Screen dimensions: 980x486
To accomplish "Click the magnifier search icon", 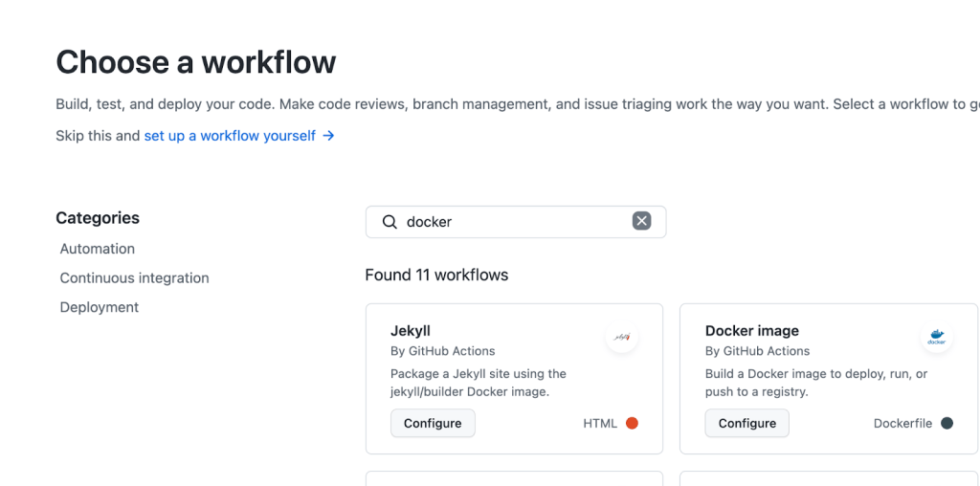I will coord(390,222).
